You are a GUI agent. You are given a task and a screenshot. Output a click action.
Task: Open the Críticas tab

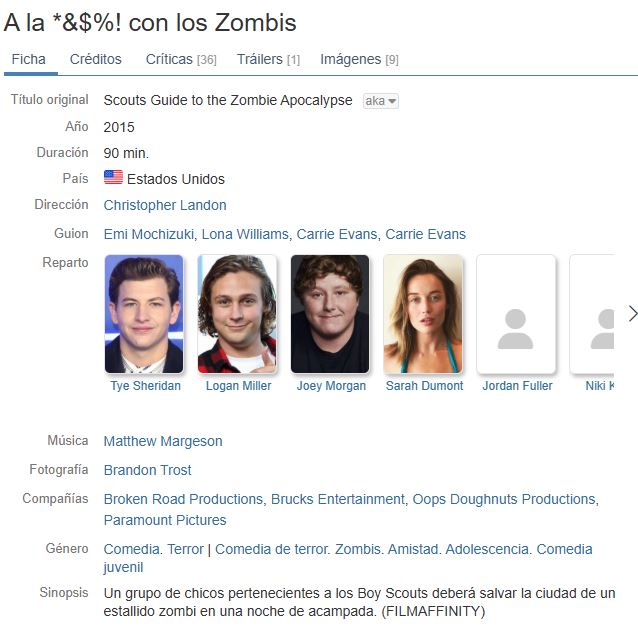tap(181, 59)
